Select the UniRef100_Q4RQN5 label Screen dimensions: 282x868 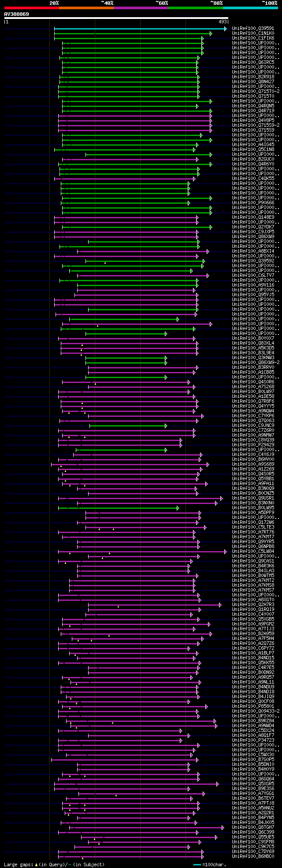pyautogui.click(x=253, y=106)
